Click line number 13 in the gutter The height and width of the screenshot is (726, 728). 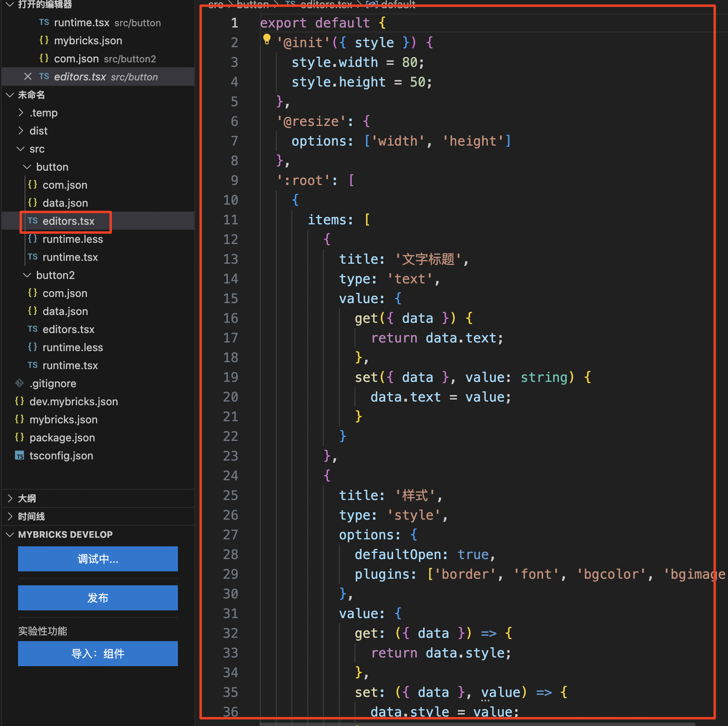pyautogui.click(x=230, y=259)
